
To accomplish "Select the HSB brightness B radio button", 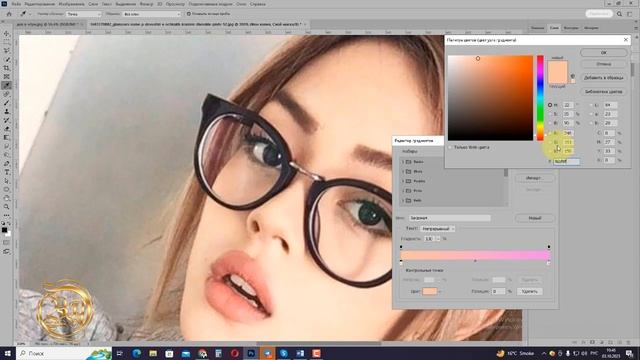I will (550, 123).
